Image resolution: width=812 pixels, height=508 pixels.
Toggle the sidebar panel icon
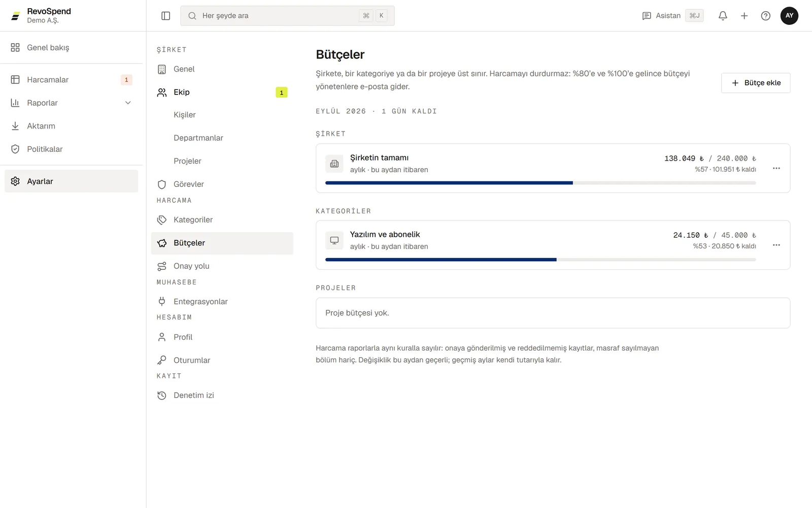[165, 16]
